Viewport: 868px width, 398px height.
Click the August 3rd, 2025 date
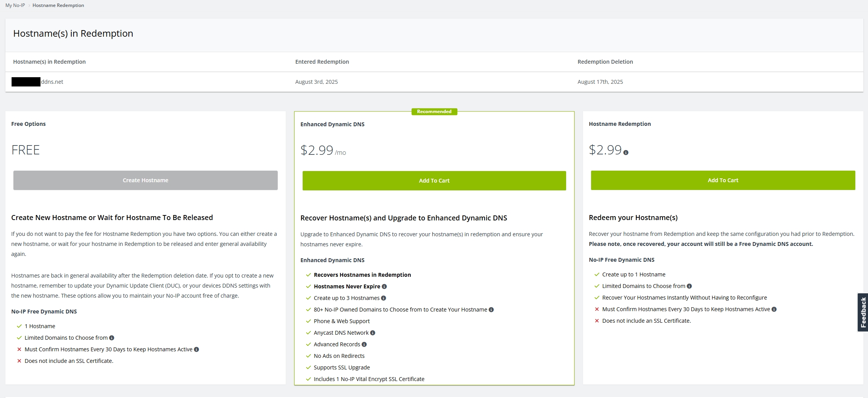[317, 82]
